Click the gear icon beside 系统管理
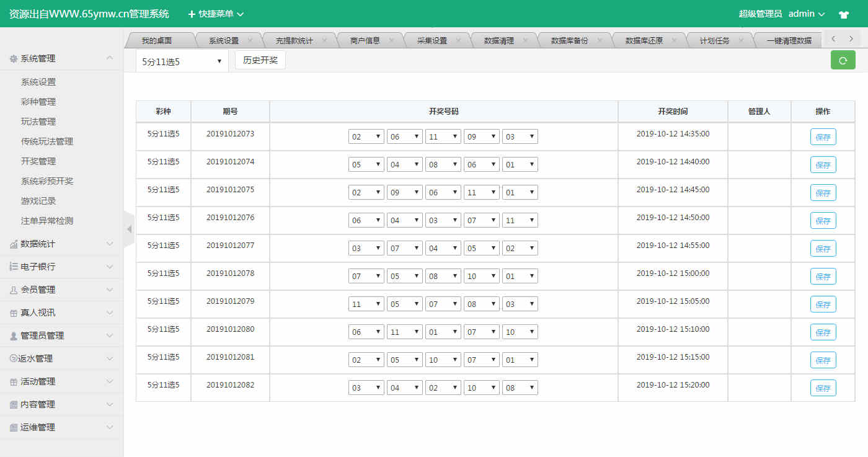The height and width of the screenshot is (457, 868). 13,59
